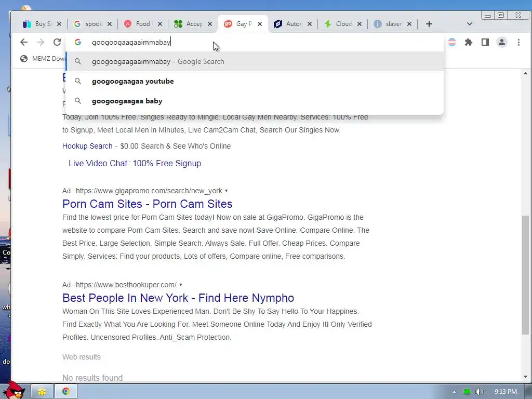Go forward with the forward arrow
The image size is (532, 399).
pos(41,42)
